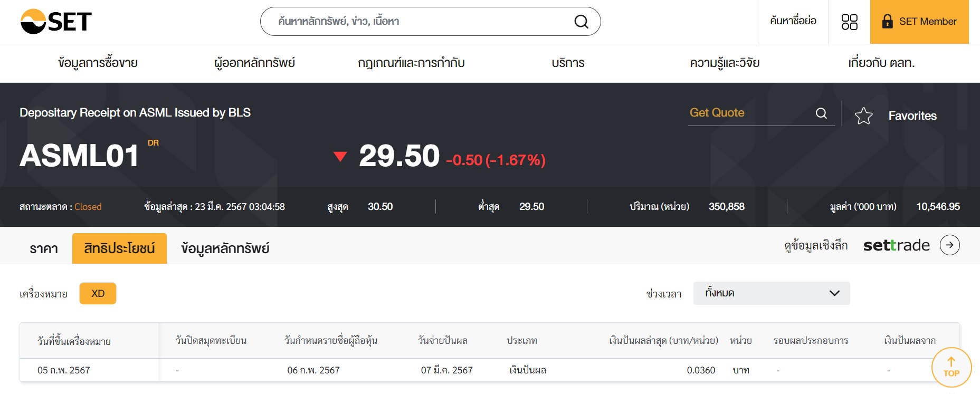Image resolution: width=980 pixels, height=394 pixels.
Task: Click the Depositary Receipt on ASML title
Action: [135, 113]
